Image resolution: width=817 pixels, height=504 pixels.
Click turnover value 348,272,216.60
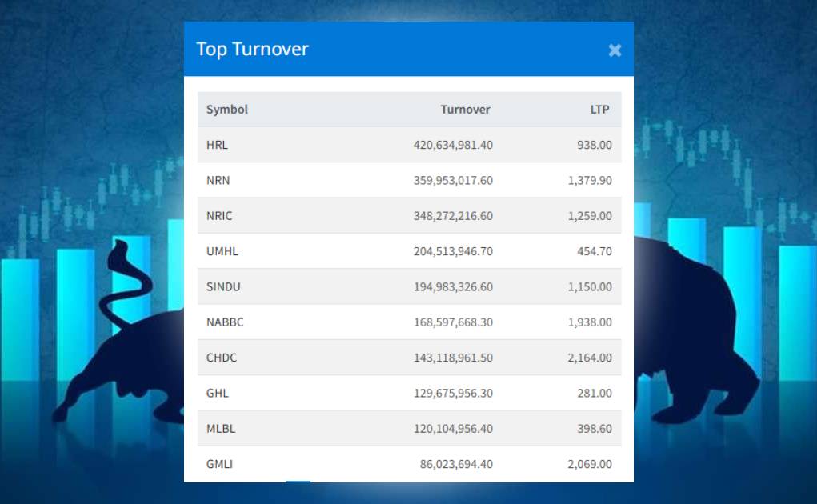click(x=453, y=215)
